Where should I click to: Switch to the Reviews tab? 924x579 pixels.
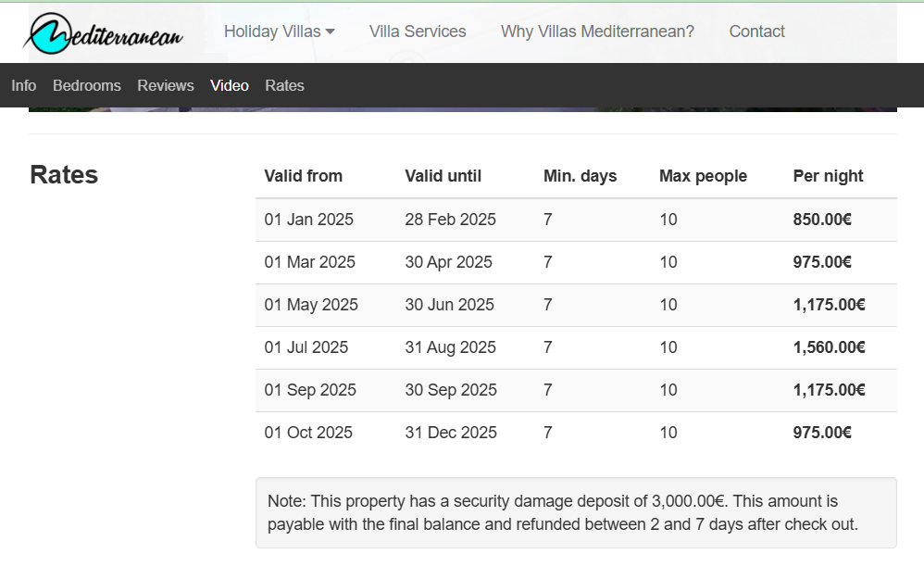[166, 85]
